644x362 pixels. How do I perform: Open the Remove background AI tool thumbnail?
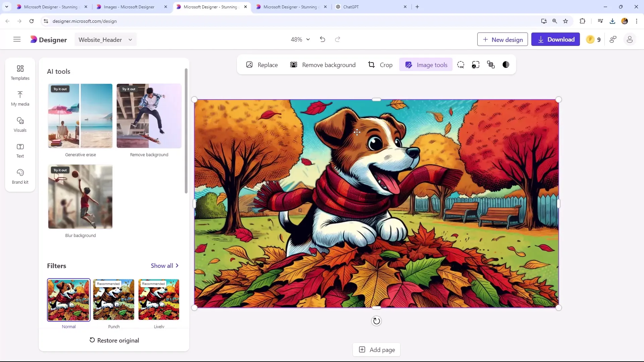(x=149, y=116)
